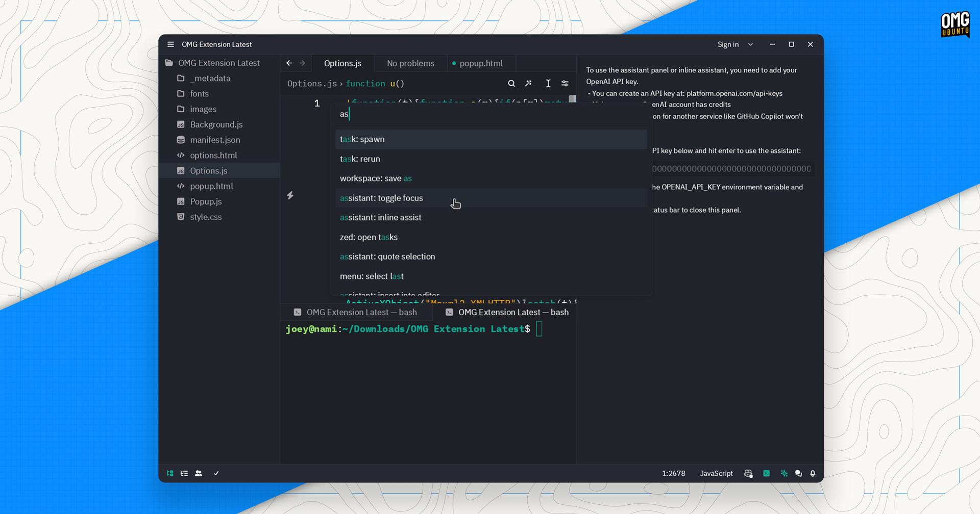The width and height of the screenshot is (980, 514).
Task: Click the Copilot icon in the status bar
Action: [x=748, y=473]
